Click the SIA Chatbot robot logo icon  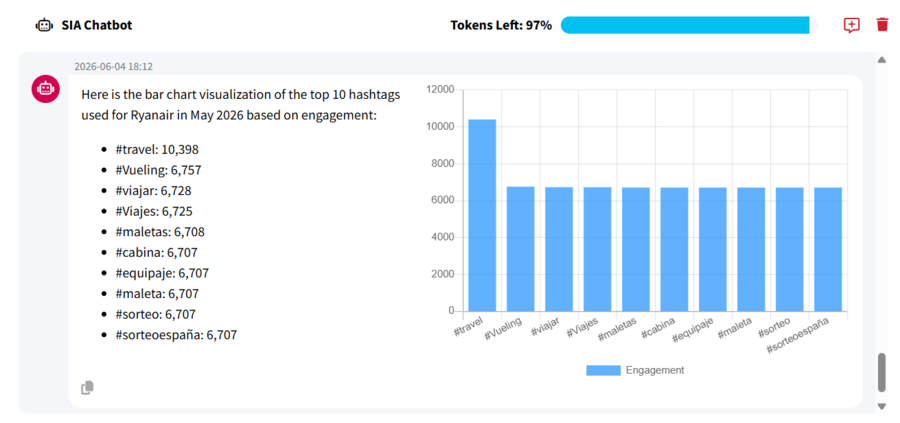click(x=44, y=25)
